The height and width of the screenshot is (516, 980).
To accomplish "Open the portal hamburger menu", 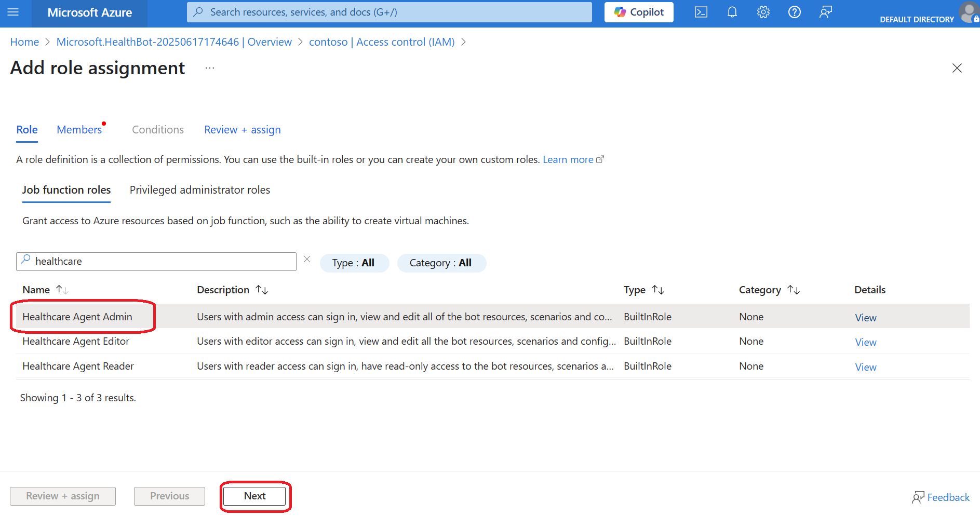I will pos(14,12).
